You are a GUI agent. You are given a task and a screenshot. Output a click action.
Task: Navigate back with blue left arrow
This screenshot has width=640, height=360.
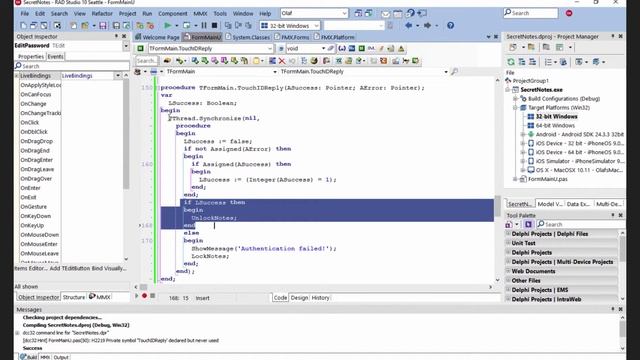click(408, 25)
